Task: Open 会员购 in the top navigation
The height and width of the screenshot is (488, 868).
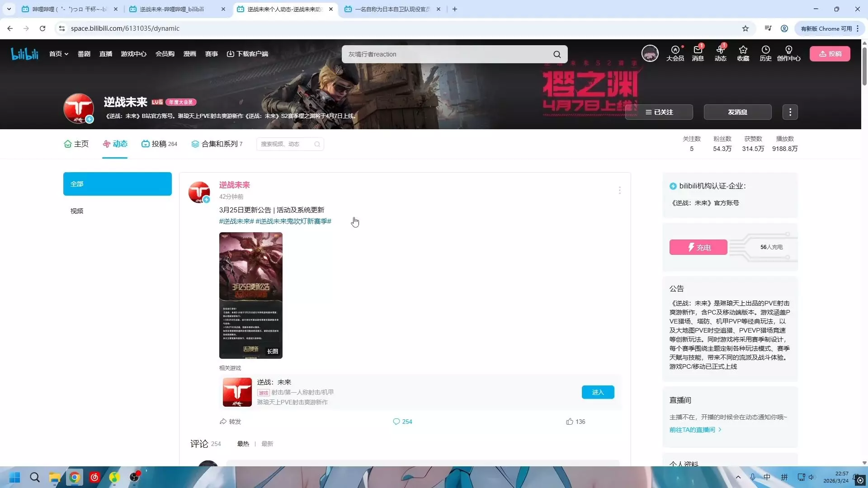Action: coord(165,54)
